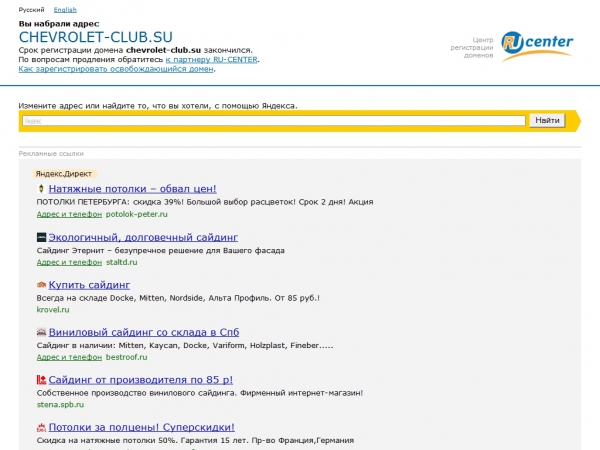Viewport: 600px width, 450px height.
Task: Click the Рекламные ссылки caption
Action: point(51,153)
